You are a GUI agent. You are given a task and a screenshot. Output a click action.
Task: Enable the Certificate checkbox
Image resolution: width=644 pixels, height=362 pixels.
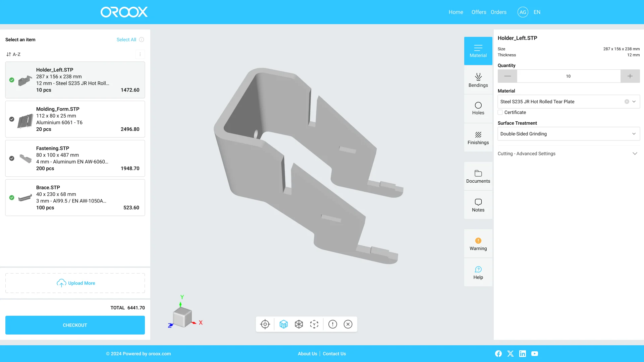(x=500, y=112)
